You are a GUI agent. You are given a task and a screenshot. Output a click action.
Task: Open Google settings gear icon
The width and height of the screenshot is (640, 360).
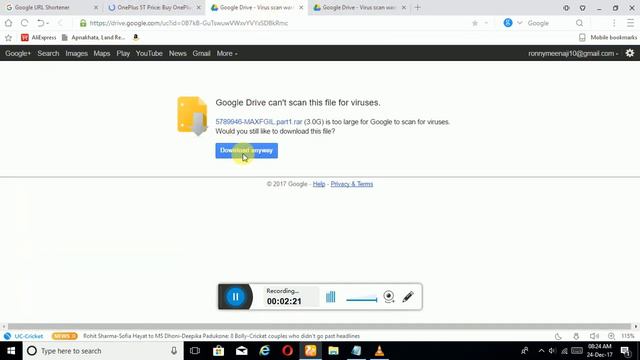(x=630, y=53)
